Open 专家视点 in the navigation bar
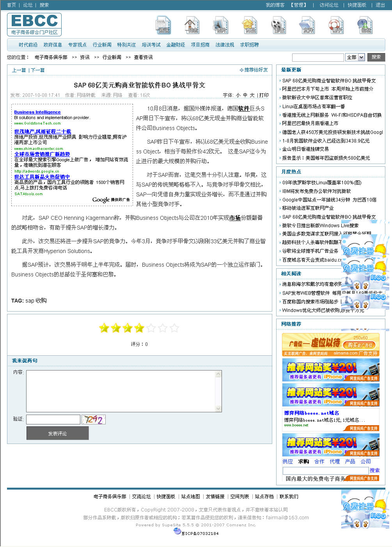 point(77,45)
